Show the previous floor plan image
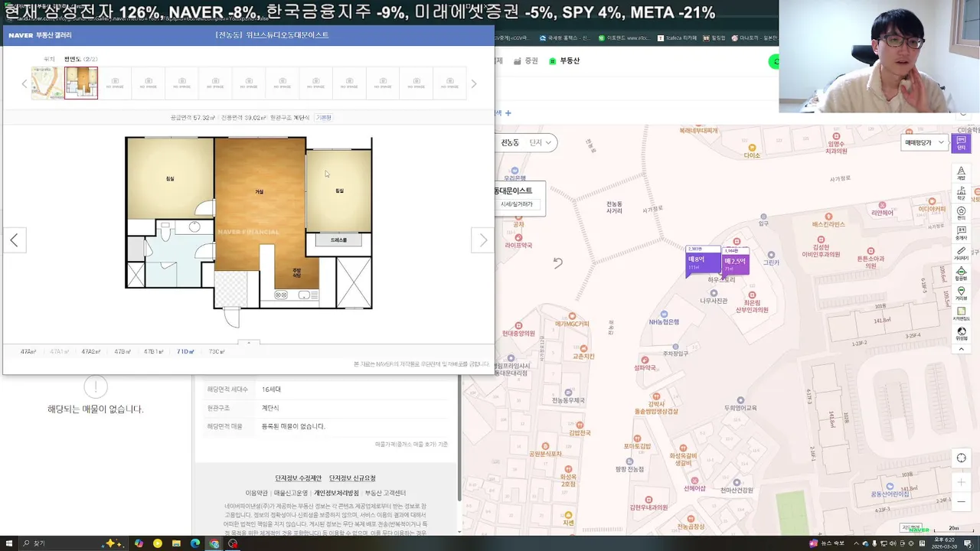Viewport: 980px width, 551px height. click(x=15, y=240)
